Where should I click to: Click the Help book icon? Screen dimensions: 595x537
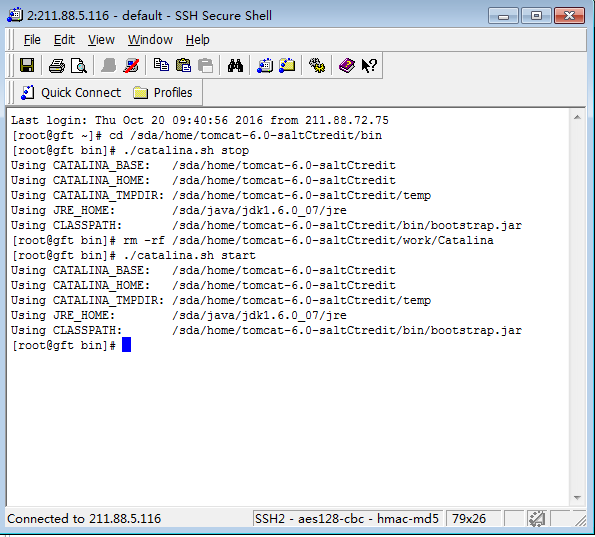[346, 66]
